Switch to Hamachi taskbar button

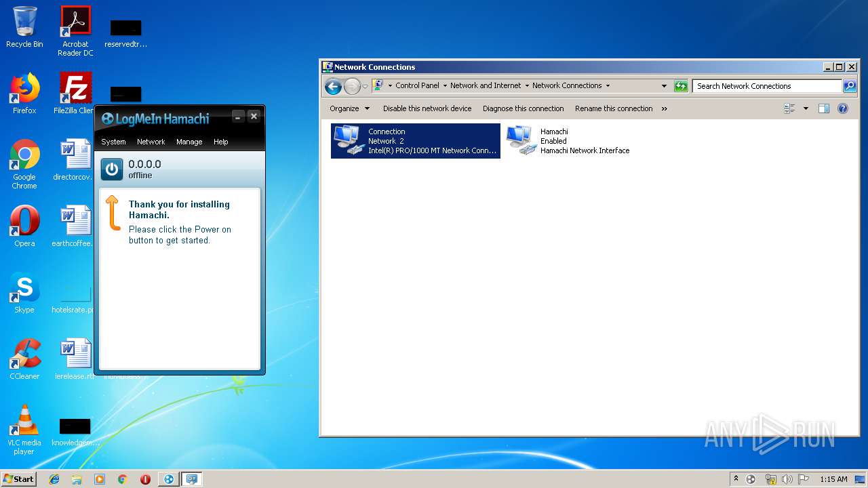coord(169,479)
